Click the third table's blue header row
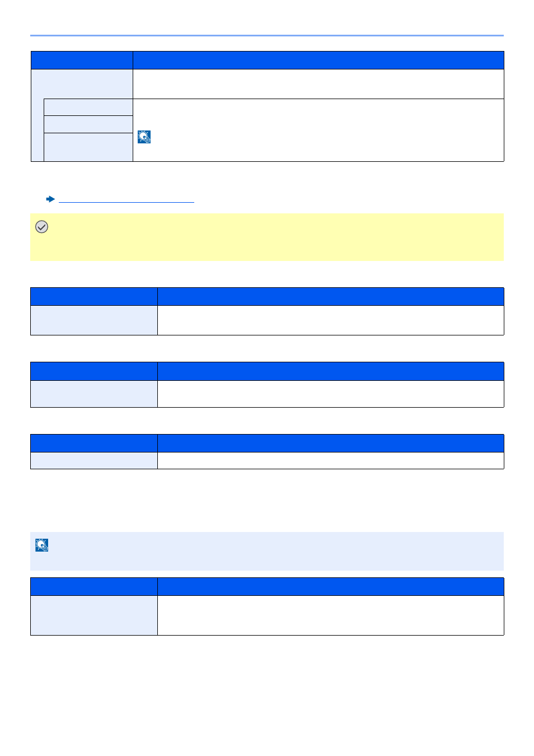 pyautogui.click(x=267, y=371)
